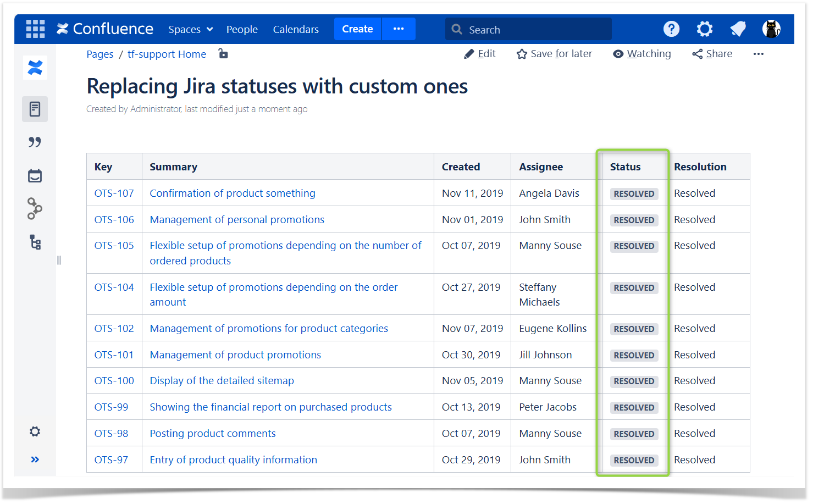Open issue link OTS-107
Viewport: 813px width, 504px height.
click(x=114, y=193)
